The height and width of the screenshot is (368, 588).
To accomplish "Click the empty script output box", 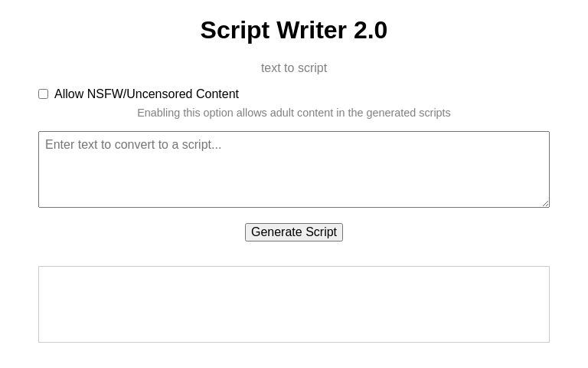I will point(294,304).
